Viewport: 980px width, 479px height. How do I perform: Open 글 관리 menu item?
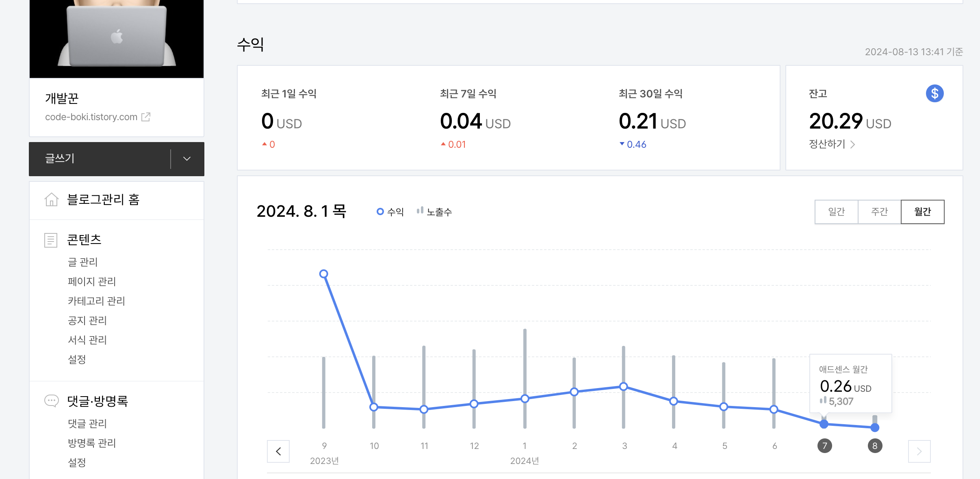click(x=82, y=262)
